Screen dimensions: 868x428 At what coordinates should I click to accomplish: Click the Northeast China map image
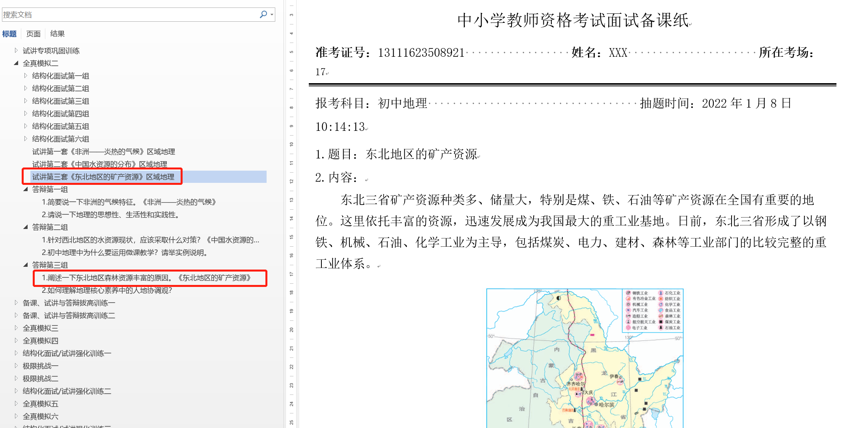[x=584, y=358]
